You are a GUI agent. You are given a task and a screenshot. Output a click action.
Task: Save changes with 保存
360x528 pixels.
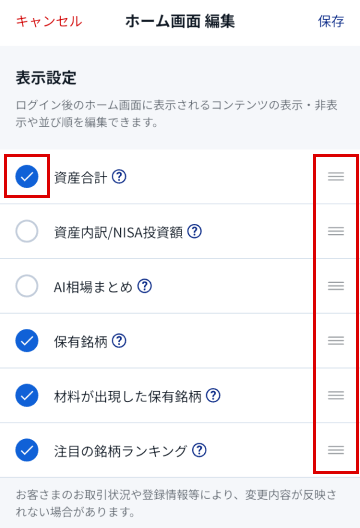coord(331,21)
